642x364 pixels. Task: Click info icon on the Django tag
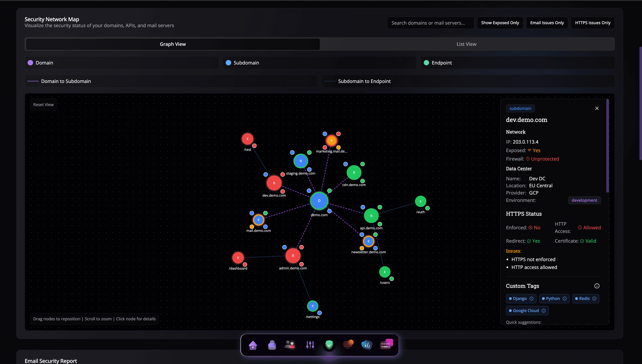coord(531,298)
